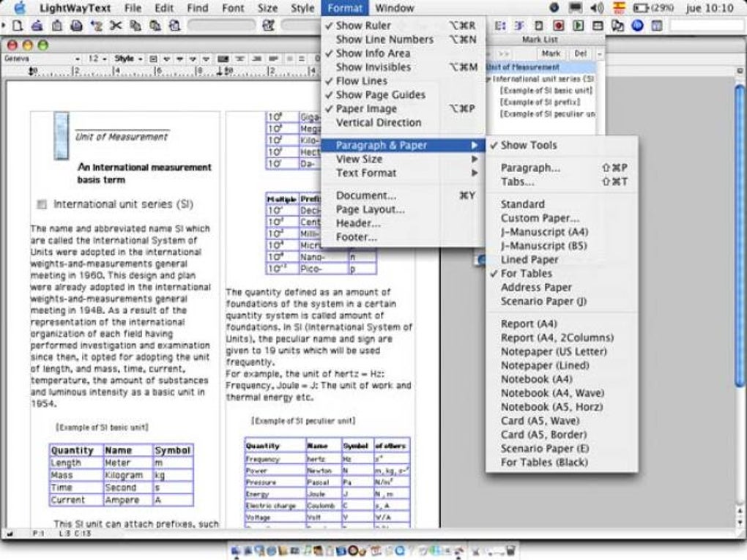Image resolution: width=747 pixels, height=560 pixels.
Task: Click the Cut scissors icon in the toolbar
Action: point(116,25)
